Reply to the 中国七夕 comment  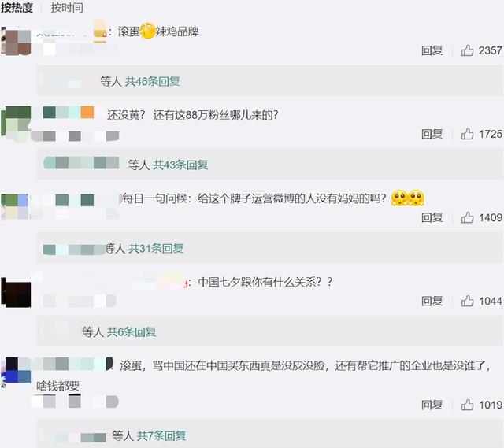[x=432, y=301]
